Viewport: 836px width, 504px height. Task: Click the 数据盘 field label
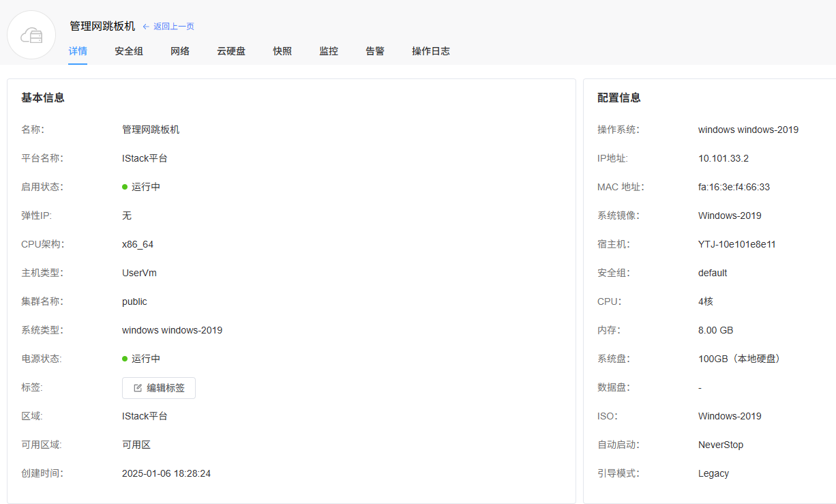pos(614,387)
